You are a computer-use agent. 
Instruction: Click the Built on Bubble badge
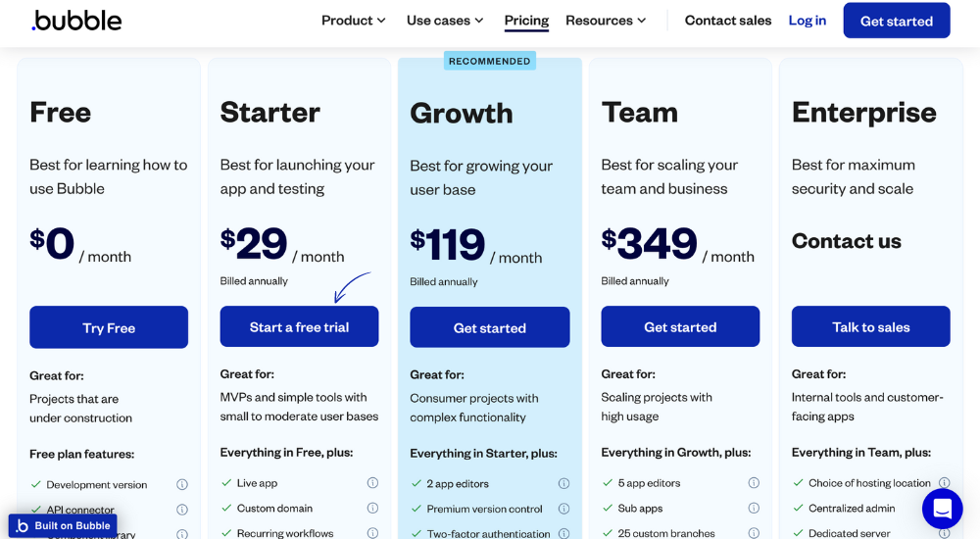[x=64, y=526]
